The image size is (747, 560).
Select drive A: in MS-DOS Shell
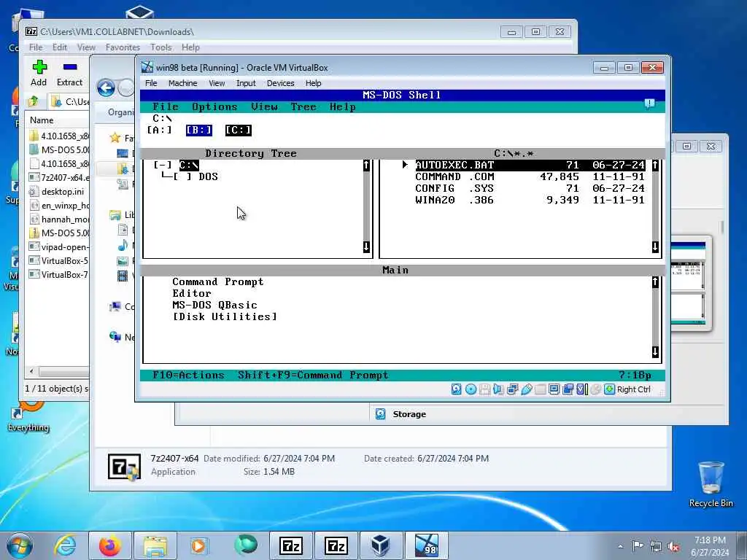click(x=160, y=130)
